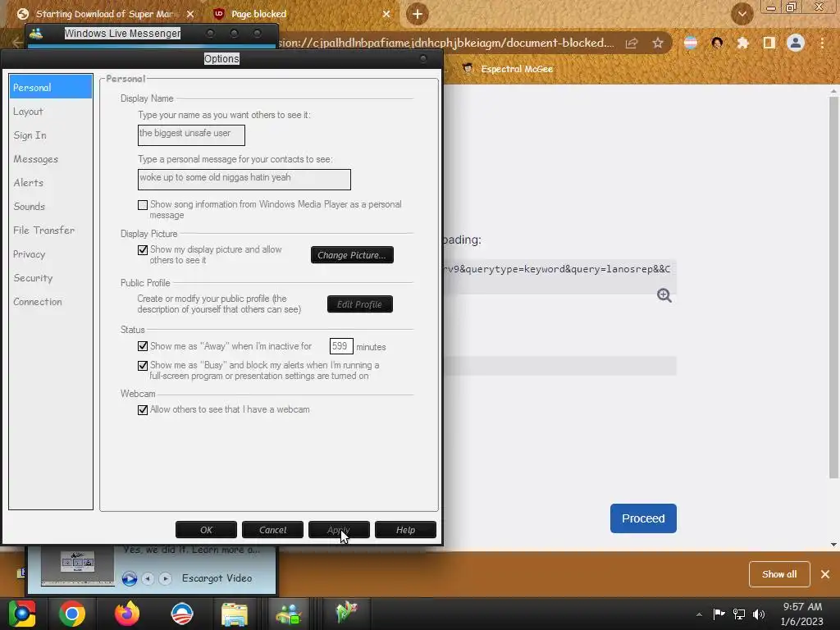Go to next video in Messenger
Image resolution: width=840 pixels, height=630 pixels.
[165, 578]
